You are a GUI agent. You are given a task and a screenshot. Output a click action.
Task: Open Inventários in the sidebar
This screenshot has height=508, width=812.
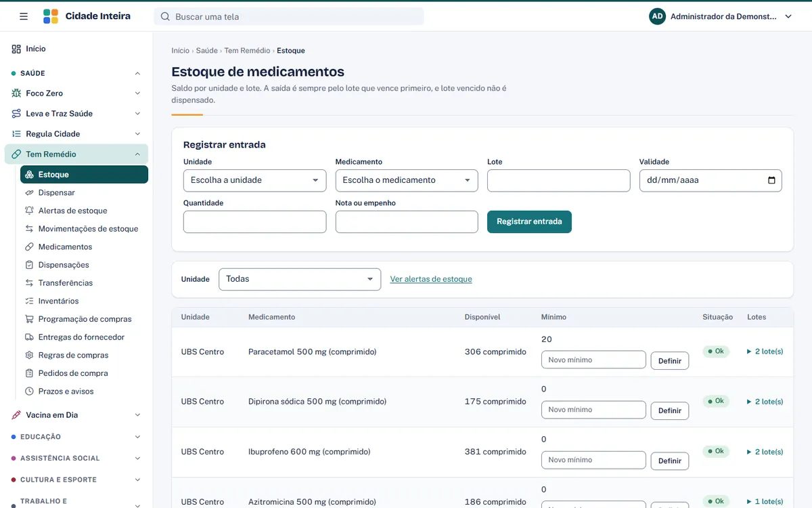[x=84, y=301]
